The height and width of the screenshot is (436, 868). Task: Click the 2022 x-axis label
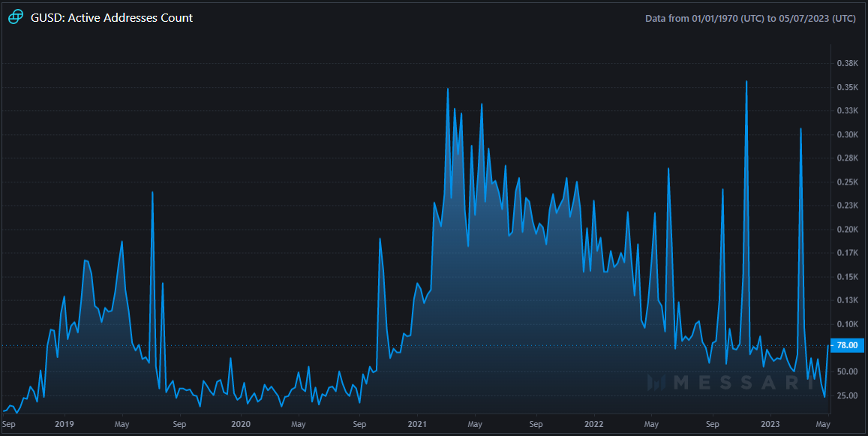[593, 424]
